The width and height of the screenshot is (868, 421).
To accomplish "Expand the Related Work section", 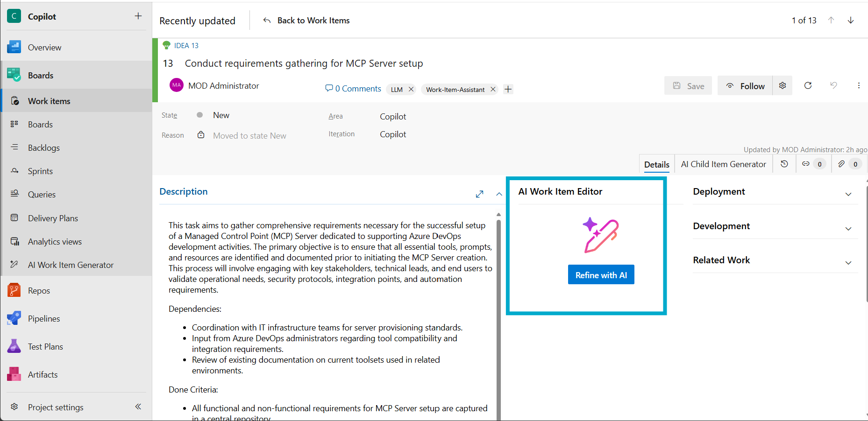I will click(x=848, y=263).
